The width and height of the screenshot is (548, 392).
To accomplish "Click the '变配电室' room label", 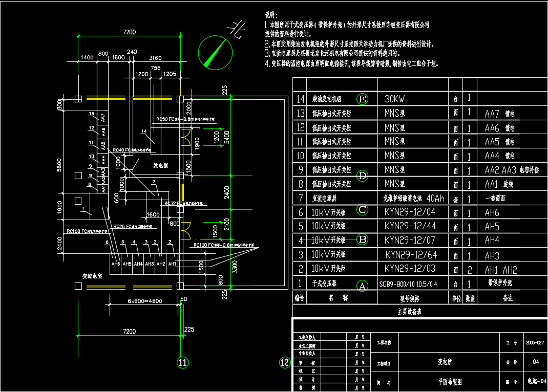I will (92, 276).
